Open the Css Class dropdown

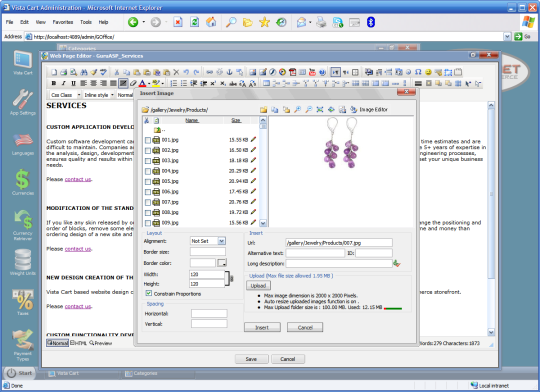tap(79, 95)
